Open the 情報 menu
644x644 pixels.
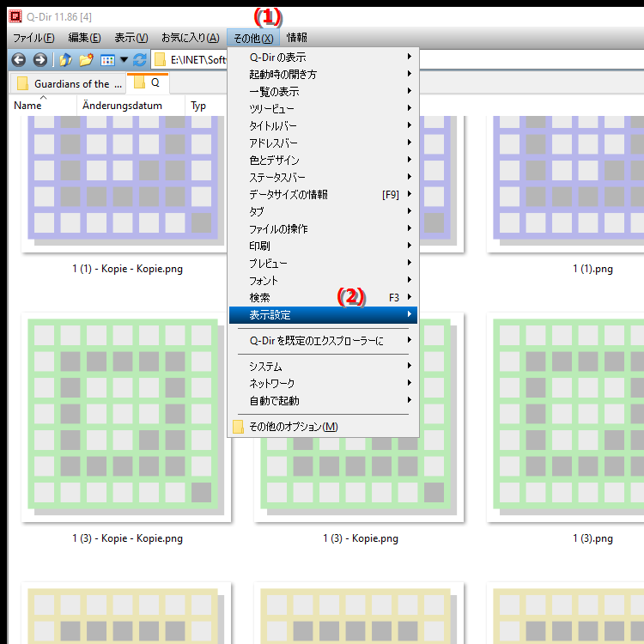tap(296, 38)
